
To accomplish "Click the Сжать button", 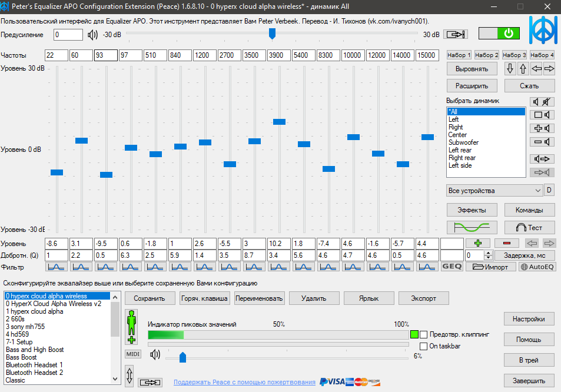I will point(530,86).
